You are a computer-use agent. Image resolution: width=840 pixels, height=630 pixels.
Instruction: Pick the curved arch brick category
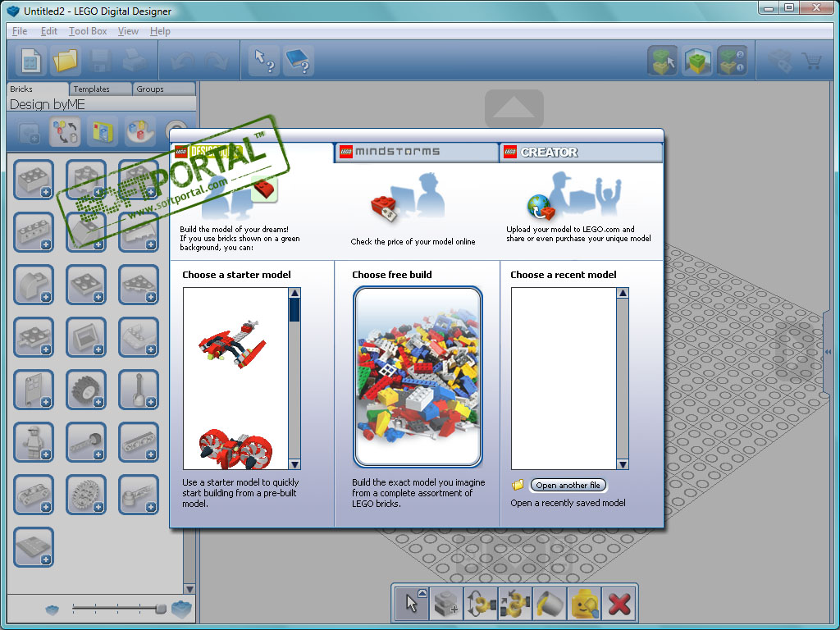click(33, 285)
